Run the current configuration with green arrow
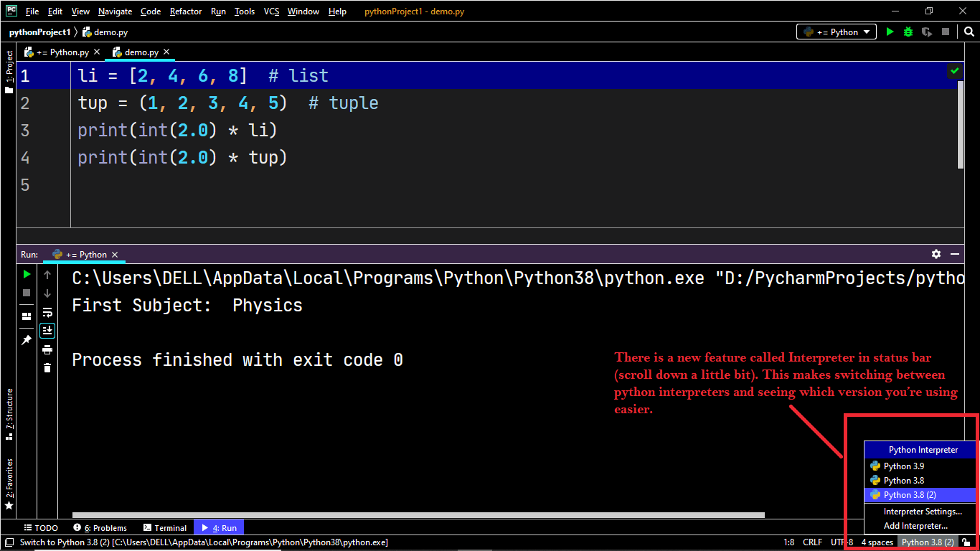980x551 pixels. [x=890, y=32]
